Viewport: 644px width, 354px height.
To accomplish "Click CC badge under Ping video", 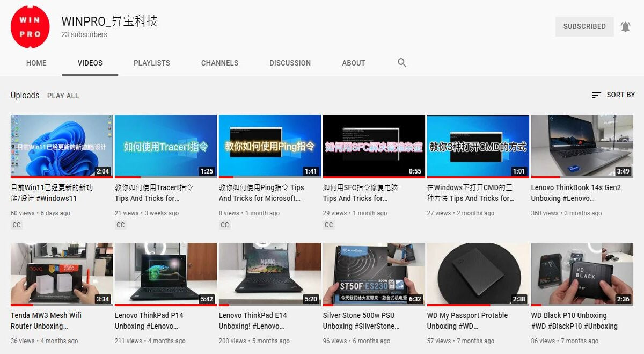I will coord(225,225).
